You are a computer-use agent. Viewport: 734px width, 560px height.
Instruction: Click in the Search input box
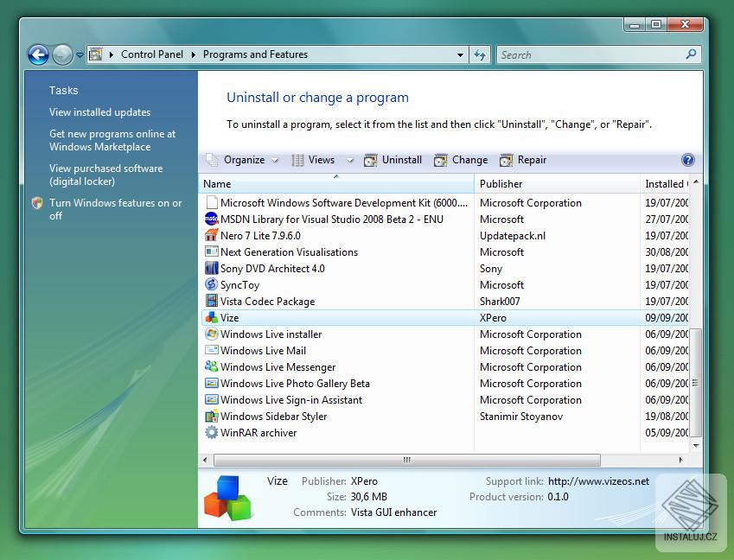tap(590, 54)
